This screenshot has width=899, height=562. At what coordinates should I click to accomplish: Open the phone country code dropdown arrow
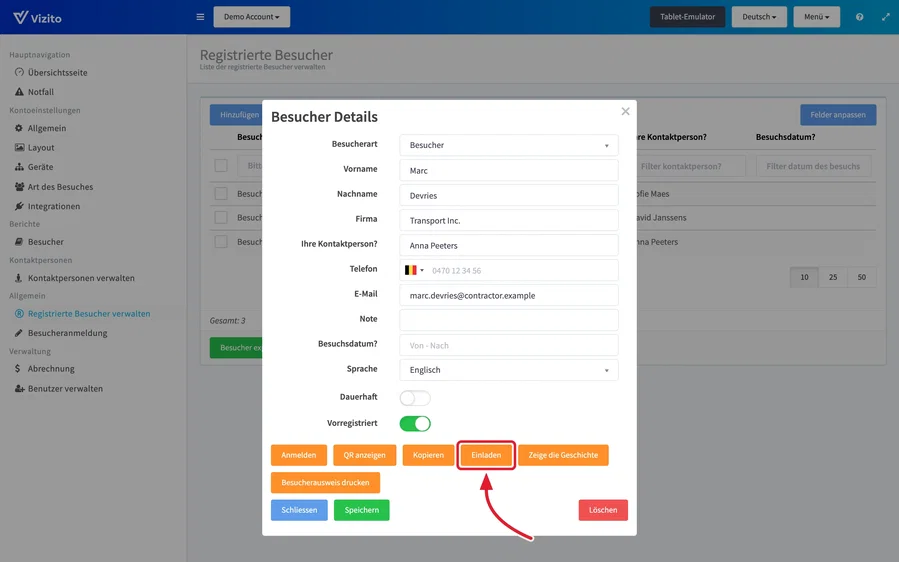[x=422, y=270]
